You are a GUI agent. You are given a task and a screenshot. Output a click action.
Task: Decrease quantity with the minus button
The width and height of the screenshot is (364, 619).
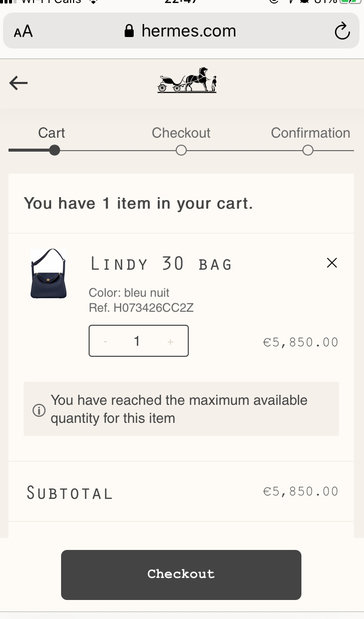(105, 341)
